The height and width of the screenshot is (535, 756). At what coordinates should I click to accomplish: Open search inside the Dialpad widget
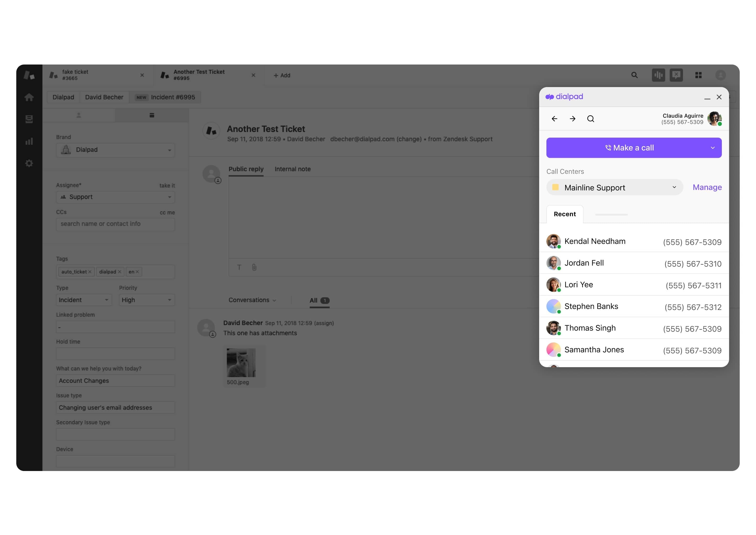(x=590, y=119)
